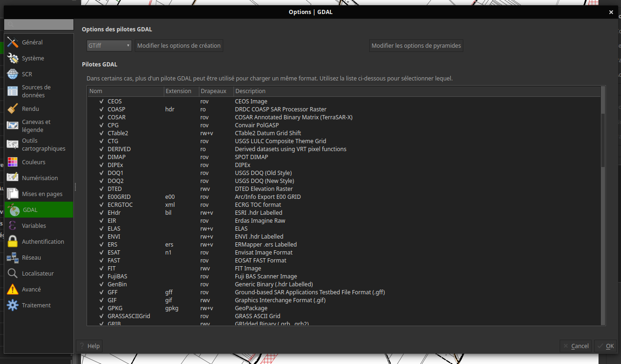This screenshot has width=621, height=364.
Task: Click the Traitement gear icon
Action: tap(13, 305)
